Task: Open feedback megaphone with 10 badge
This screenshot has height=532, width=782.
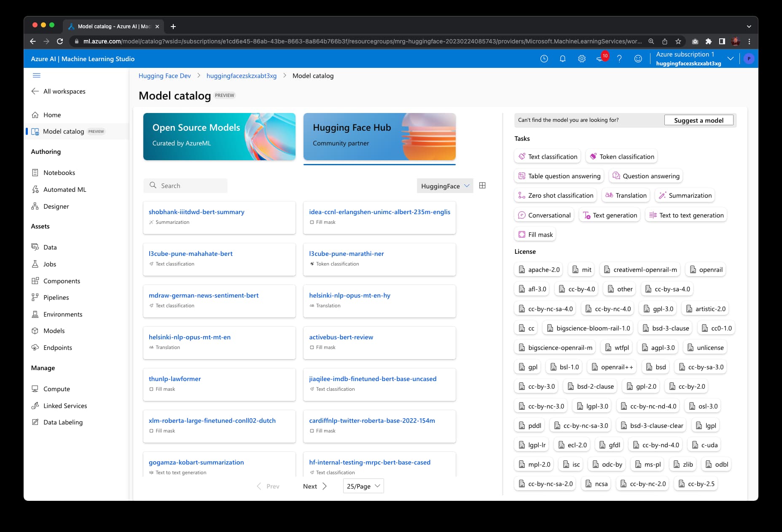Action: (602, 58)
